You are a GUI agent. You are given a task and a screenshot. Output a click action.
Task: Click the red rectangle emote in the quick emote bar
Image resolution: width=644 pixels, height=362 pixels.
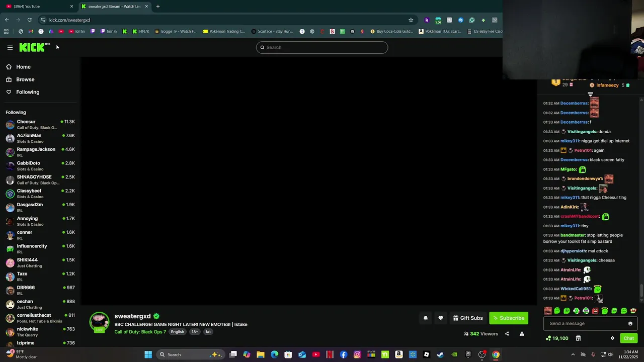595,311
